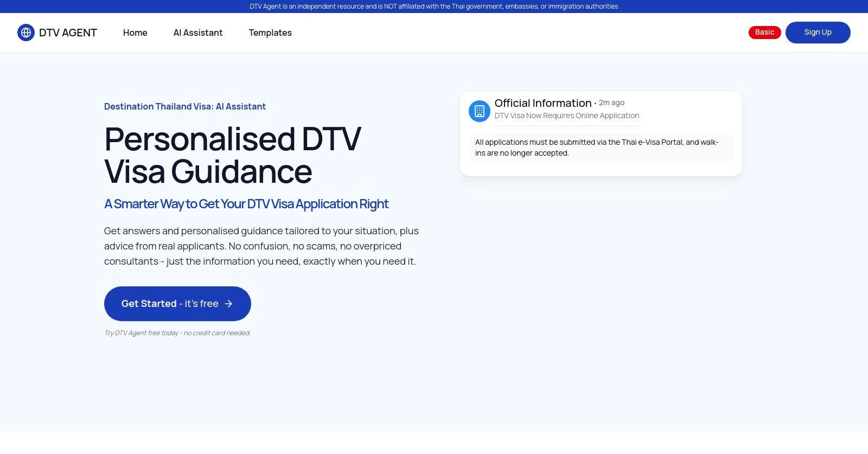
Task: Click the DTV Agent globe logo icon
Action: (26, 33)
